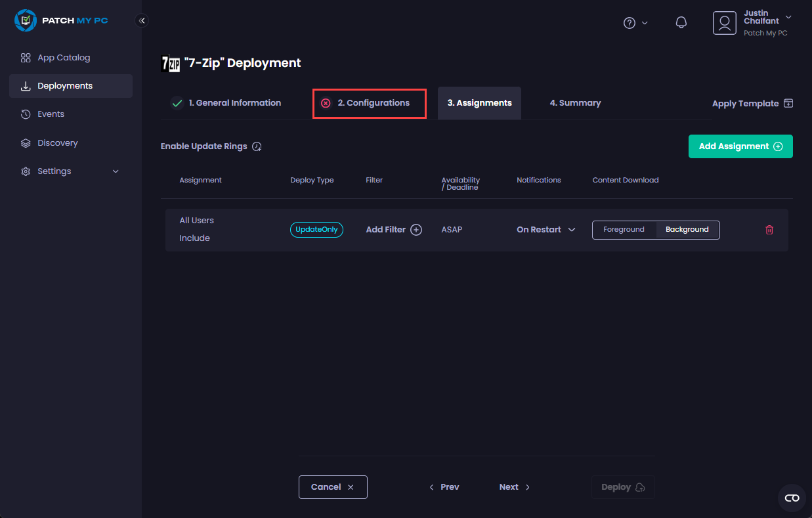Delete the All Users assignment
812x518 pixels.
(769, 230)
